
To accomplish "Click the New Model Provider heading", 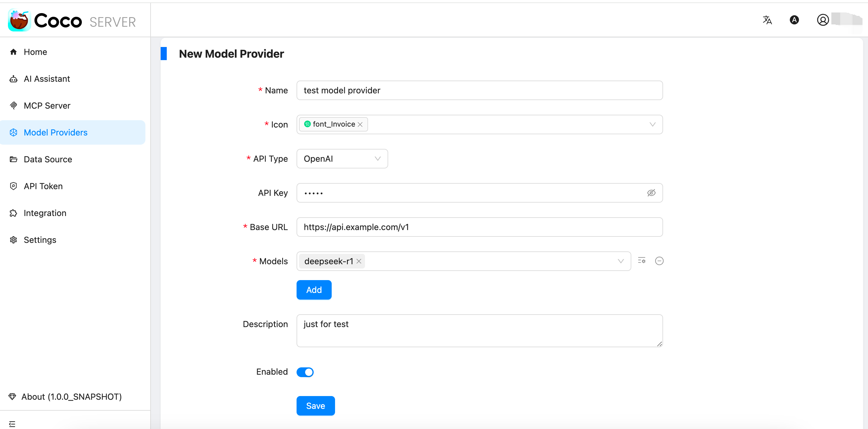I will (x=232, y=54).
